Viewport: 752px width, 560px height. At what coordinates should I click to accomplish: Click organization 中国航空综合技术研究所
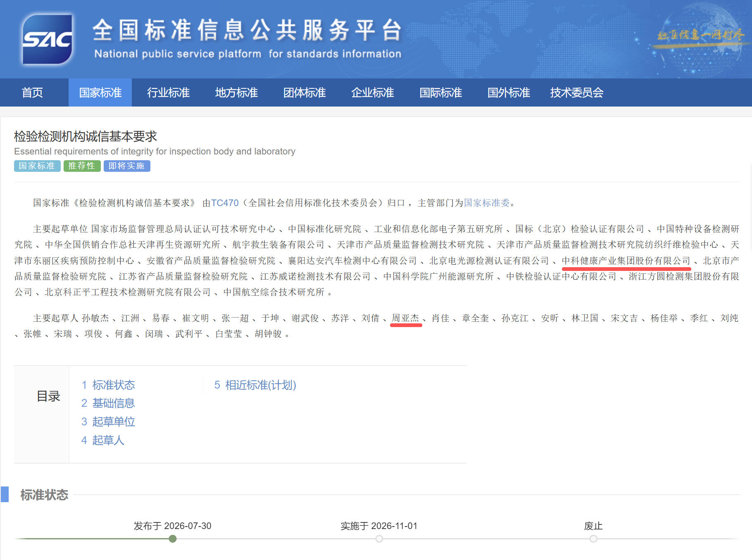(274, 292)
